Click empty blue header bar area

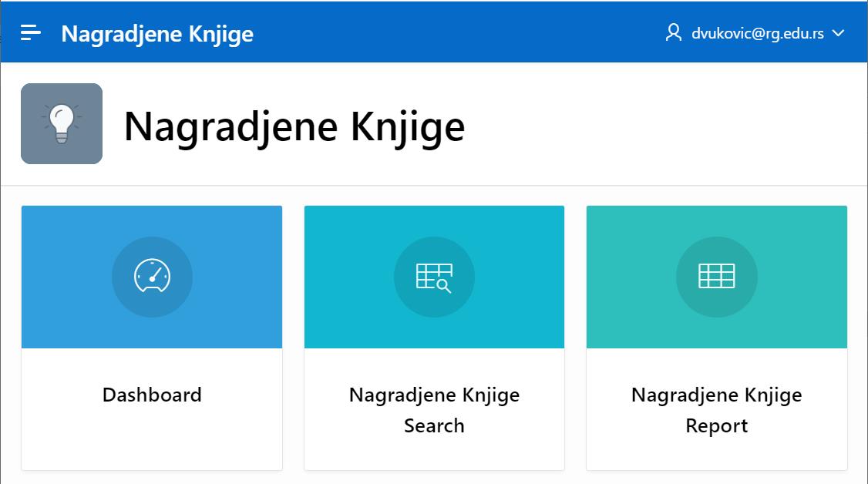tap(463, 32)
